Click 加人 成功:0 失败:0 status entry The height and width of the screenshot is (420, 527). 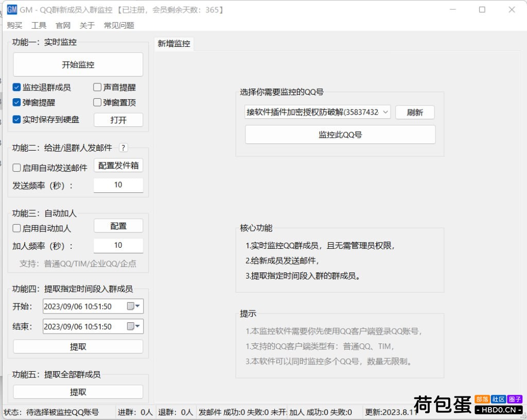[321, 412]
